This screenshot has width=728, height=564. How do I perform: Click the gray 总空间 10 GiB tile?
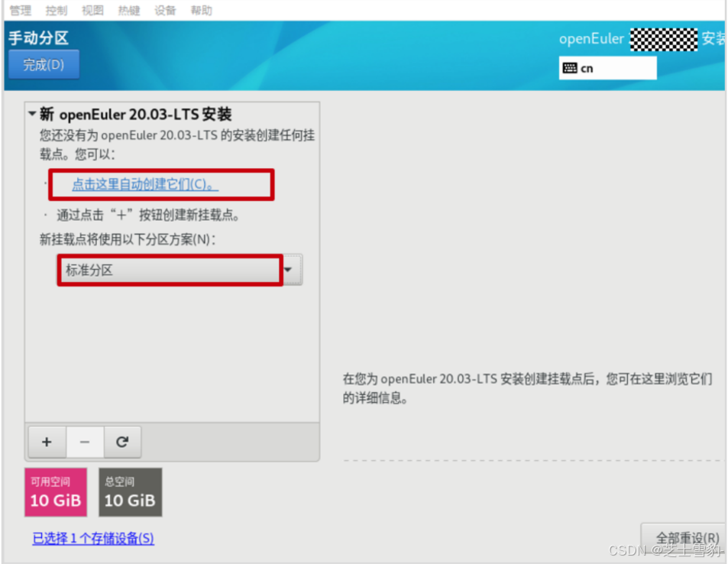(131, 492)
